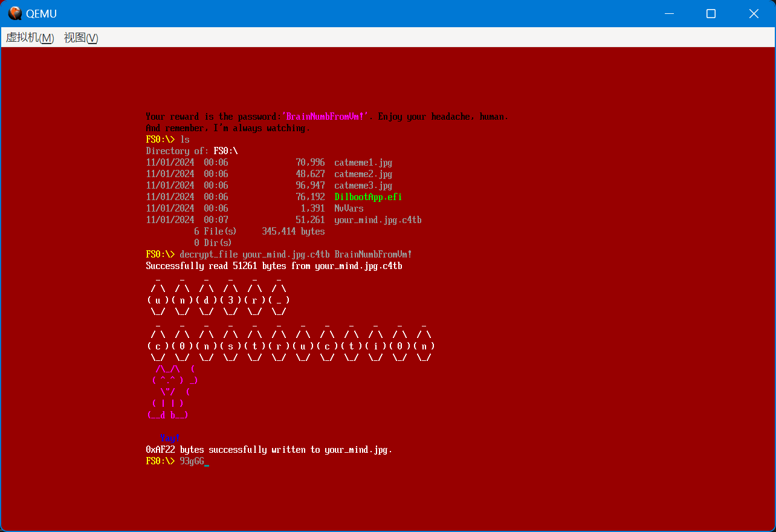This screenshot has height=532, width=776.
Task: Click the blue 'Yay!' text
Action: point(170,438)
